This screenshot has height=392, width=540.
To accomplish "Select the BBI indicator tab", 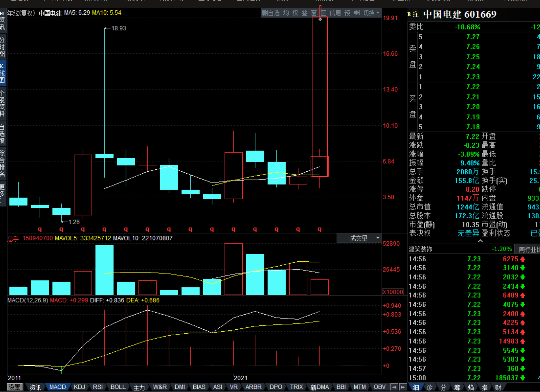I will [x=341, y=387].
